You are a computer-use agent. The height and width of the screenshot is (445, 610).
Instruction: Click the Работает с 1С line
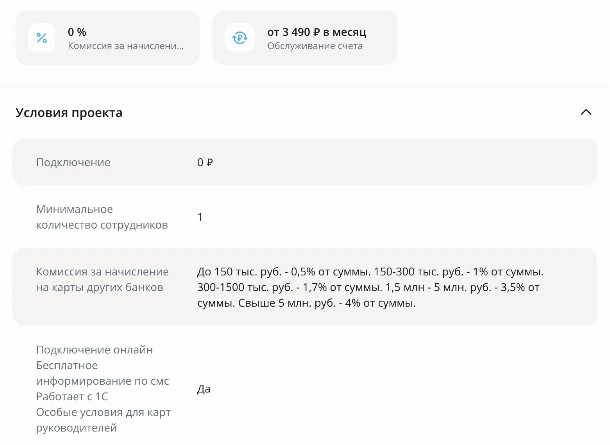tap(76, 397)
